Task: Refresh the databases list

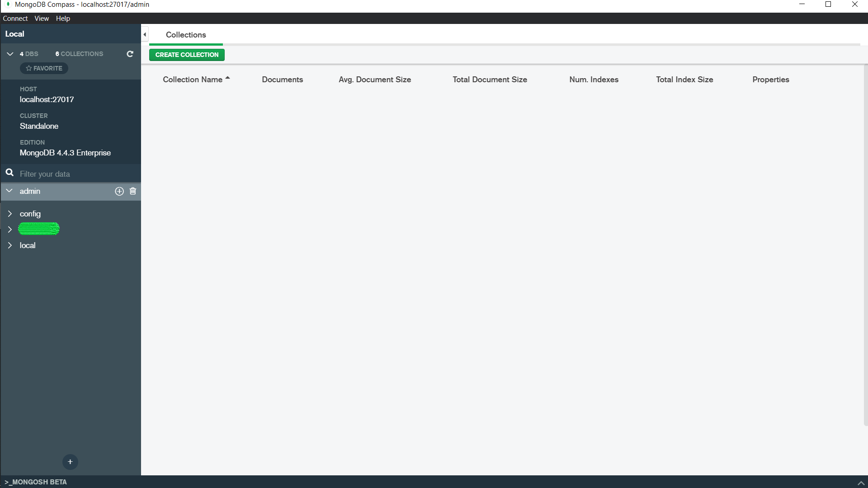Action: click(x=130, y=54)
